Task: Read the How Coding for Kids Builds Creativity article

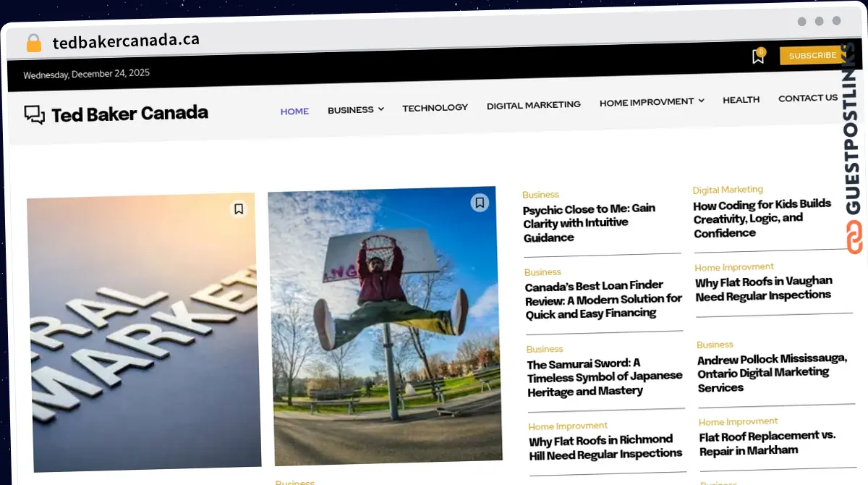Action: click(762, 219)
